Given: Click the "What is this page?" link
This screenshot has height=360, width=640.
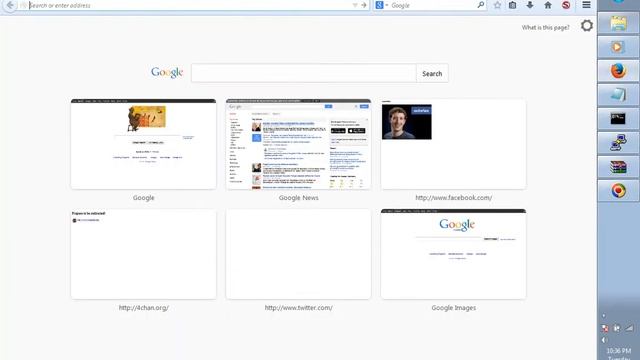Looking at the screenshot, I should click(545, 27).
